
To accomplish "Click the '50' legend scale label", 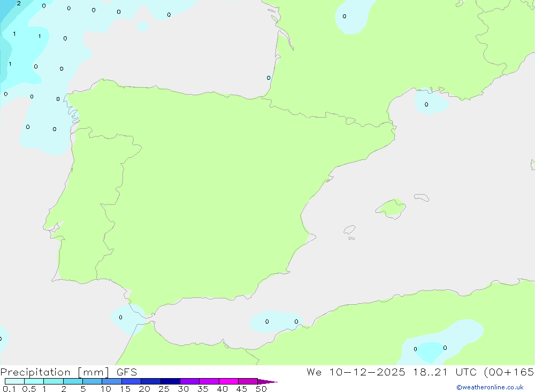I will pyautogui.click(x=261, y=389).
